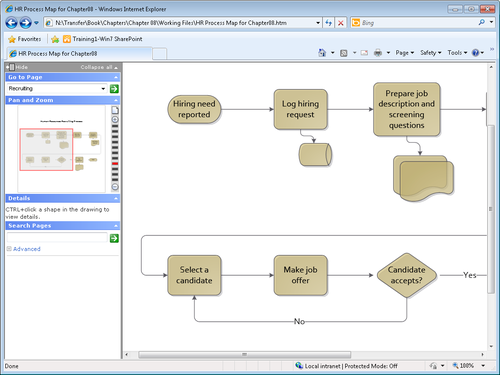
Task: Select the Hiring need reported shape
Action: 194,109
